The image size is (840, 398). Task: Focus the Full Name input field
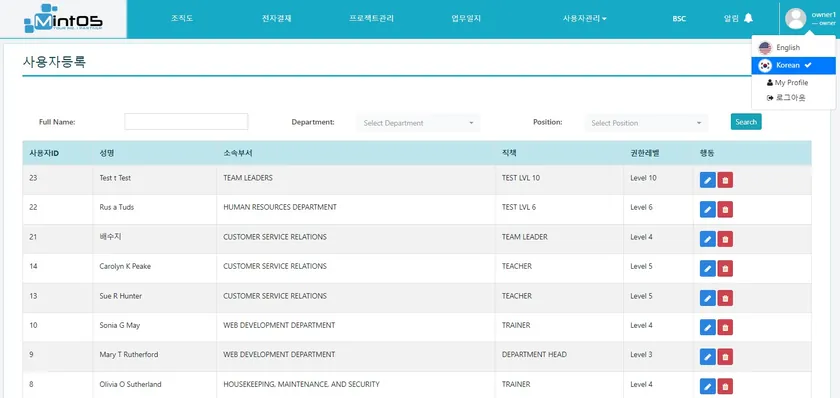(186, 122)
